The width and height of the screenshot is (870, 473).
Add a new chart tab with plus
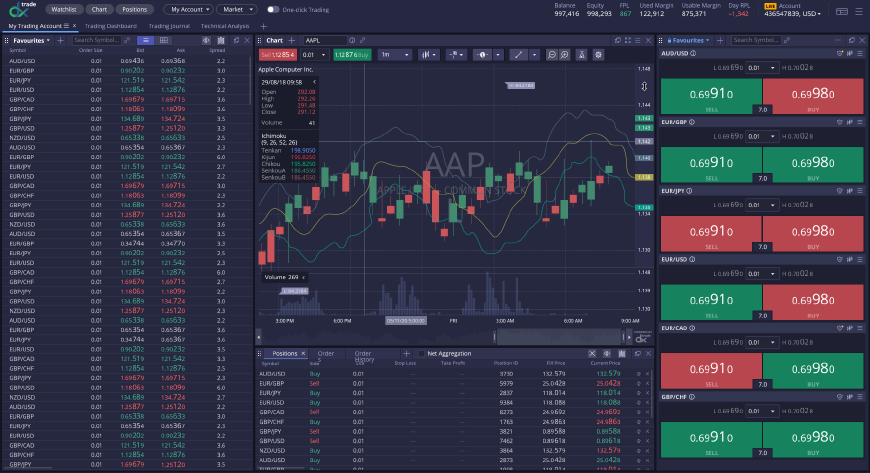tap(291, 41)
